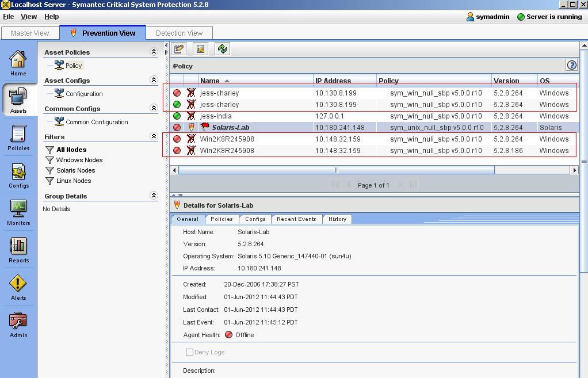The width and height of the screenshot is (588, 378).
Task: Open the Reports sidebar icon
Action: coord(18,249)
